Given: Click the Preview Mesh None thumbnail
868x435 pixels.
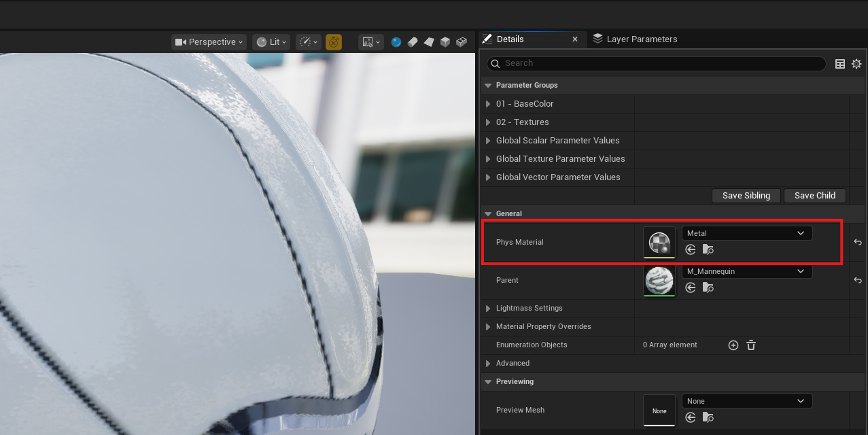Looking at the screenshot, I should tap(659, 411).
